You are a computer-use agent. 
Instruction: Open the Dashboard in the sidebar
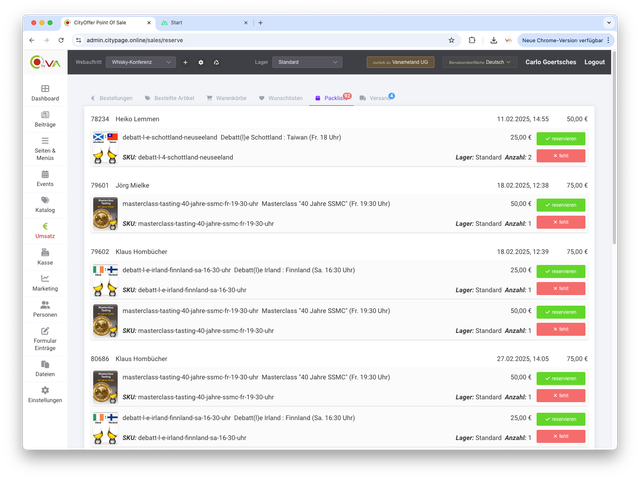coord(45,93)
